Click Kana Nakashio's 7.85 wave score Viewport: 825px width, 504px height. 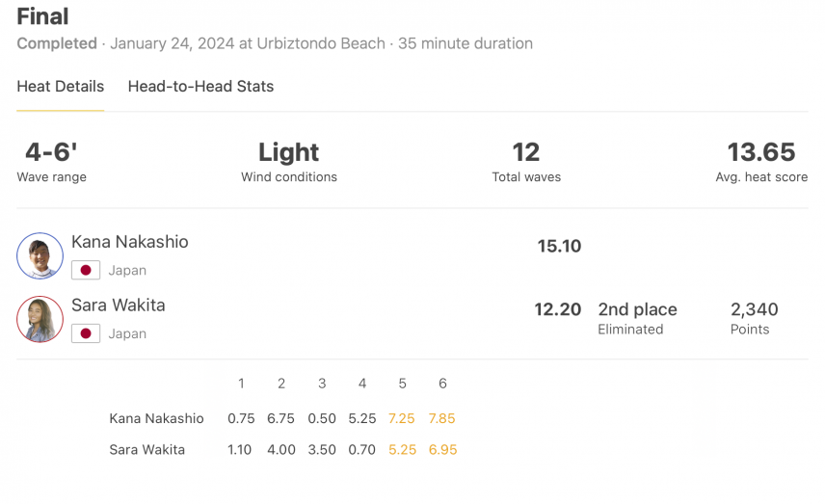coord(441,419)
